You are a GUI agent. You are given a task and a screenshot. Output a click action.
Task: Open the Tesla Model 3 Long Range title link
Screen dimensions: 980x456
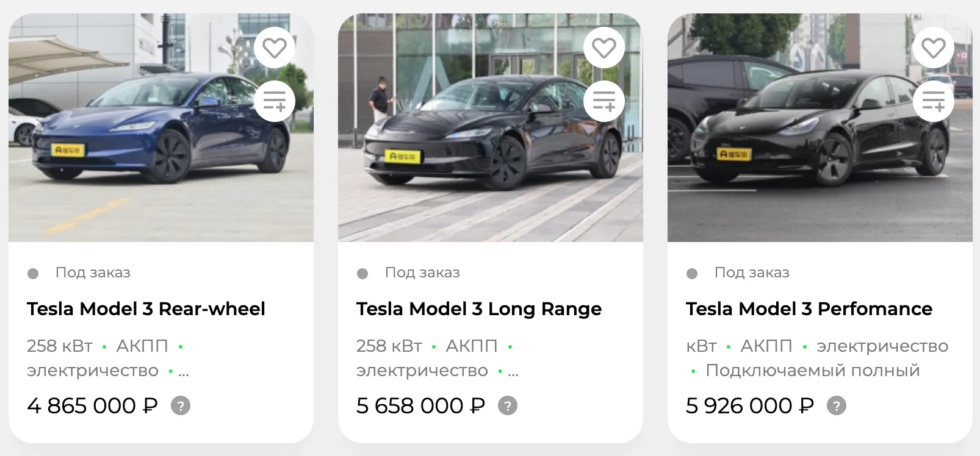(x=479, y=309)
